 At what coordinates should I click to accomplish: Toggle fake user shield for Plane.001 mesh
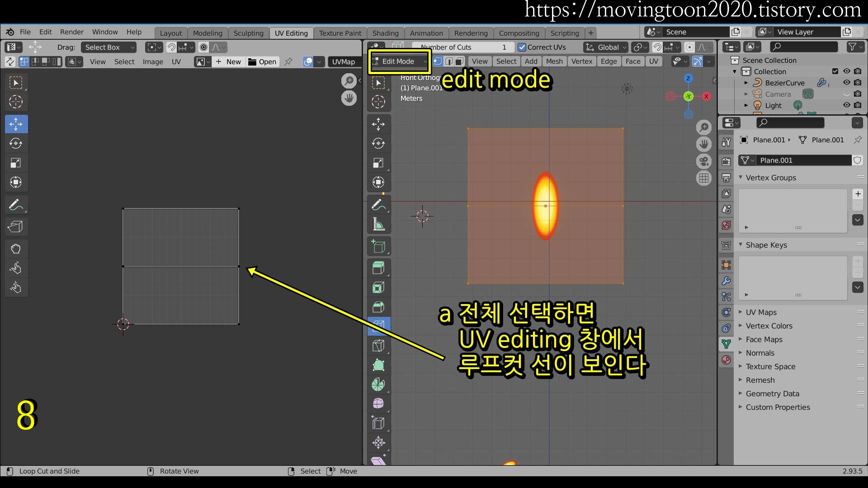pos(857,160)
